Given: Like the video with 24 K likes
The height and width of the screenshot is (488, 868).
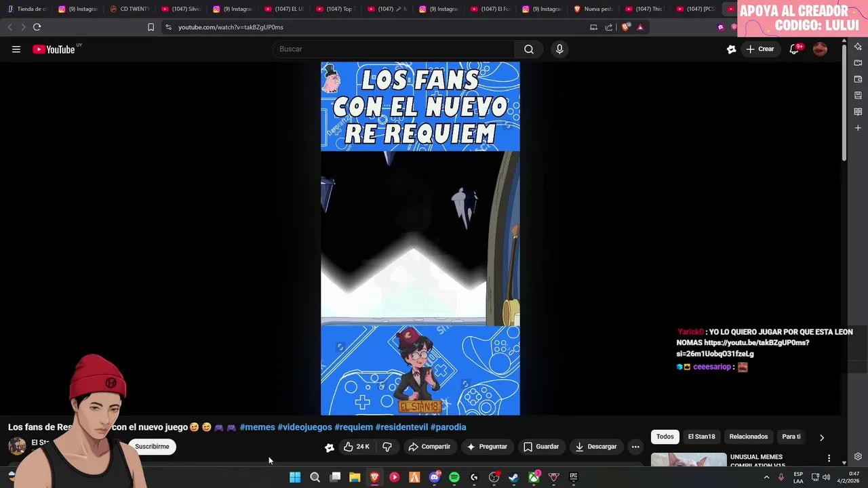Looking at the screenshot, I should pos(357,447).
